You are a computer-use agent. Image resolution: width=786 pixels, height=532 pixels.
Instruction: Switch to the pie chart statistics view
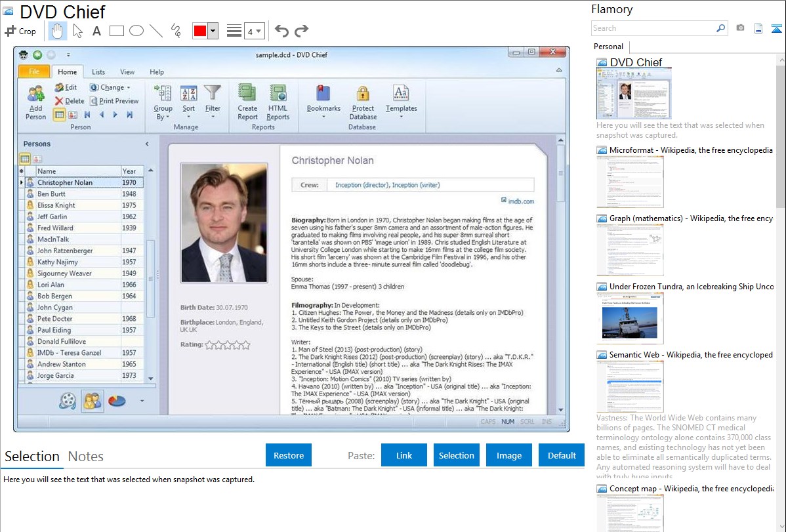(117, 401)
